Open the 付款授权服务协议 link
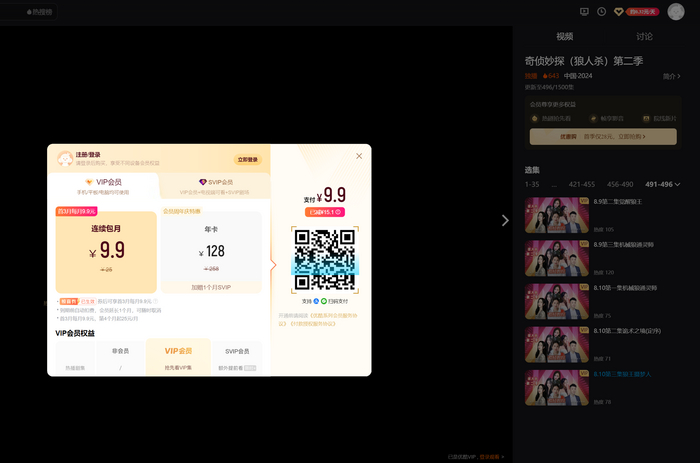This screenshot has height=463, width=700. [x=313, y=324]
